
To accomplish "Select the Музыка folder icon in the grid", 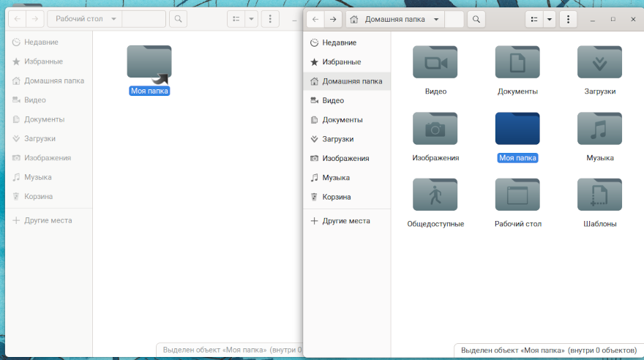I will click(x=599, y=129).
